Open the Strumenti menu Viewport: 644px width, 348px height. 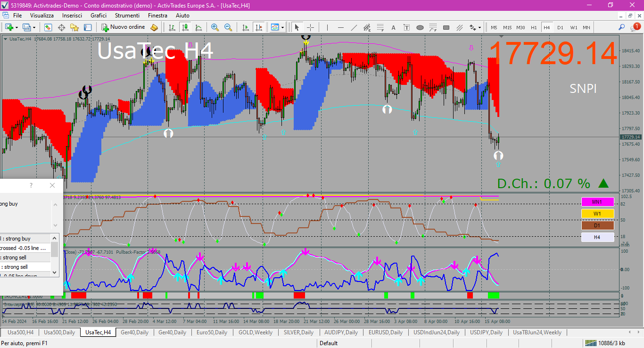pos(127,16)
